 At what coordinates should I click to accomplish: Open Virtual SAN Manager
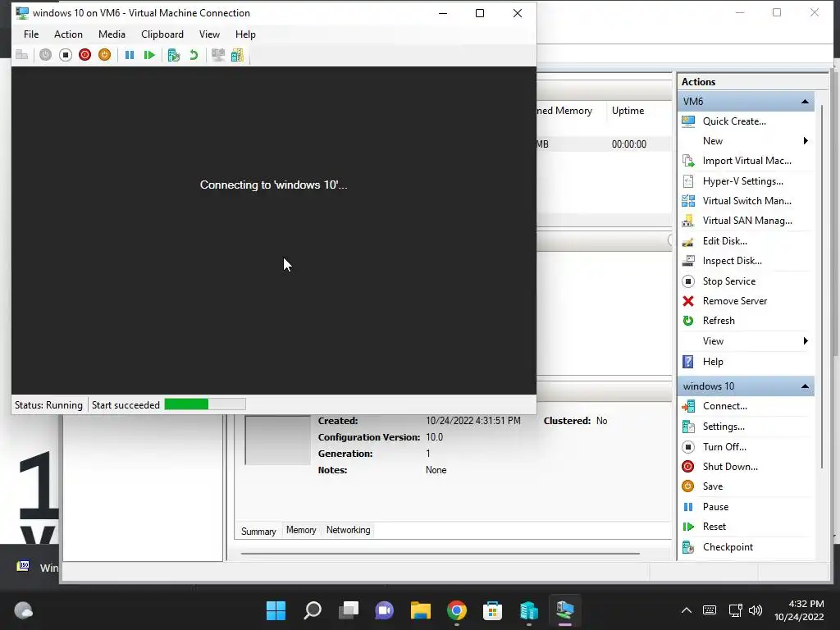pos(747,221)
